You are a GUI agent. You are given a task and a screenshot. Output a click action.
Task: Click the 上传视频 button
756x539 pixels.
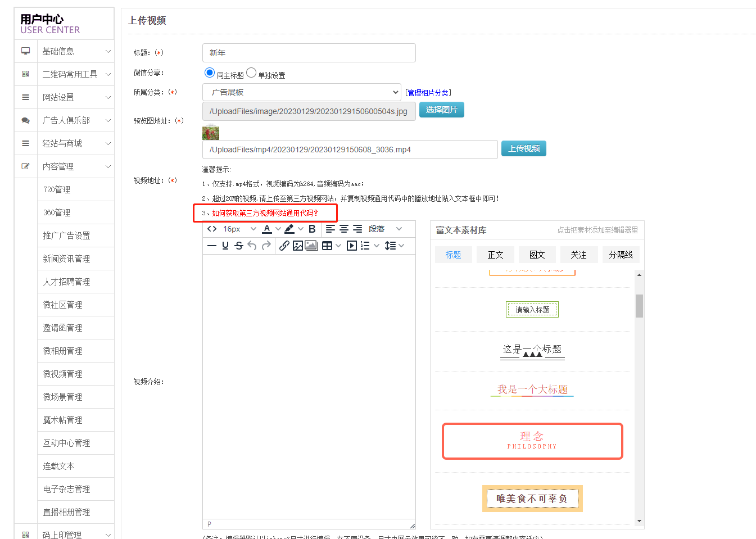[x=523, y=148]
